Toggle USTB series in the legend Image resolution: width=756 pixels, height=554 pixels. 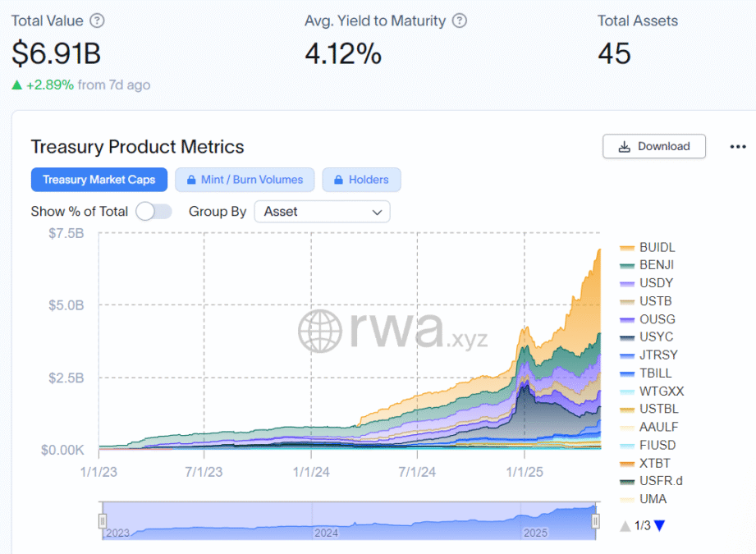pyautogui.click(x=645, y=301)
